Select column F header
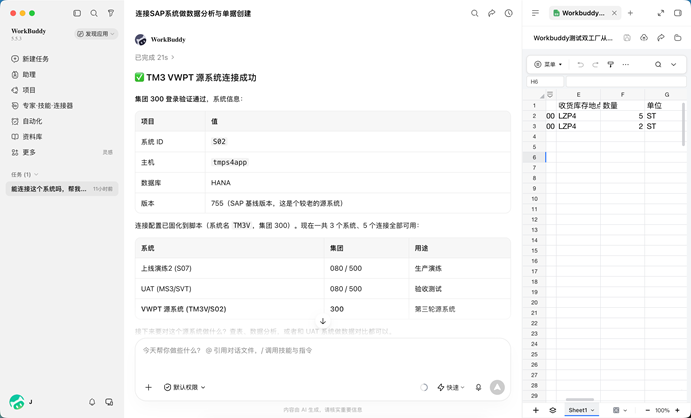 [622, 95]
